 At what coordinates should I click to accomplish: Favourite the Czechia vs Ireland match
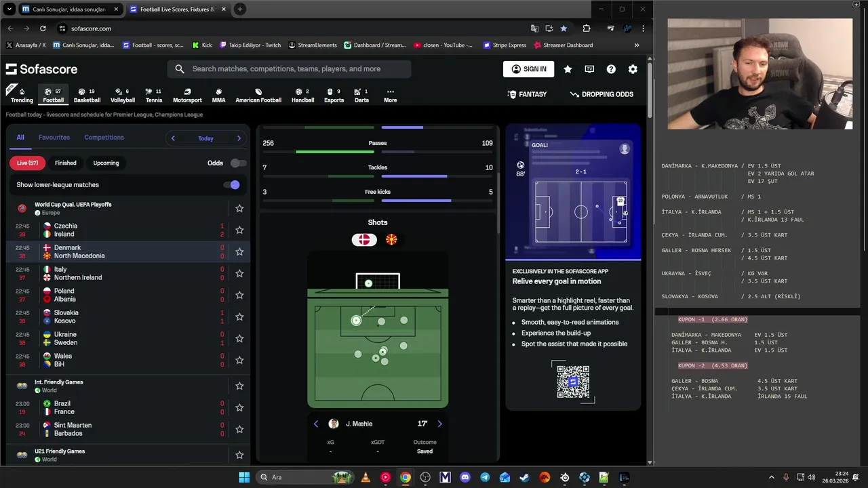[x=239, y=230]
